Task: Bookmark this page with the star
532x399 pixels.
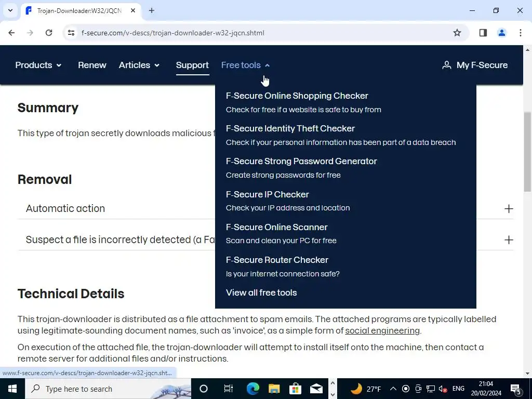Action: [457, 33]
